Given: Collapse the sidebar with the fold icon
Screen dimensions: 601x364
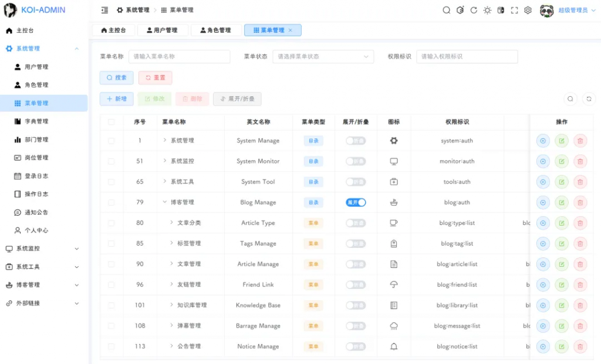Looking at the screenshot, I should (x=104, y=11).
